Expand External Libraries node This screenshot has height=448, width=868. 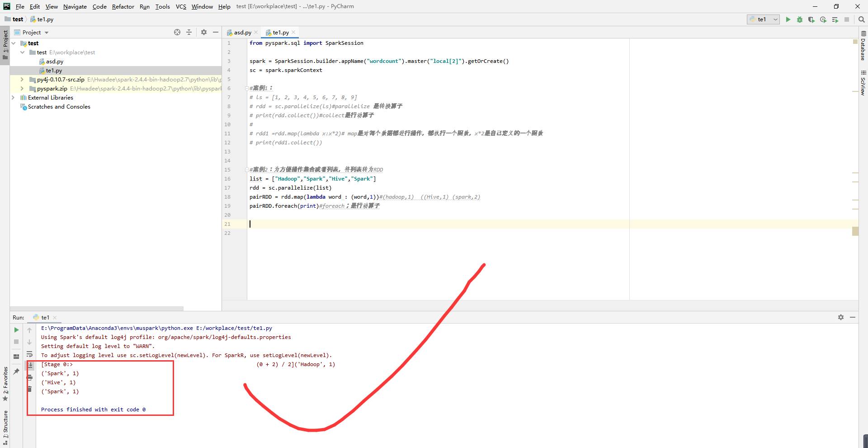[x=13, y=97]
